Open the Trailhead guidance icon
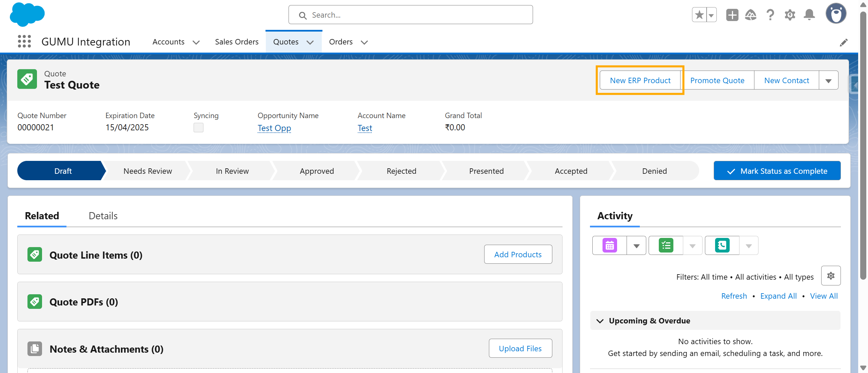This screenshot has width=868, height=373. [x=751, y=15]
